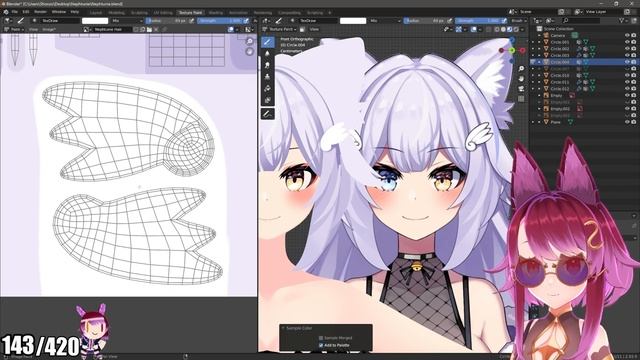Disable render for Circle.003 camera icon
Image resolution: width=640 pixels, height=360 pixels.
point(633,55)
